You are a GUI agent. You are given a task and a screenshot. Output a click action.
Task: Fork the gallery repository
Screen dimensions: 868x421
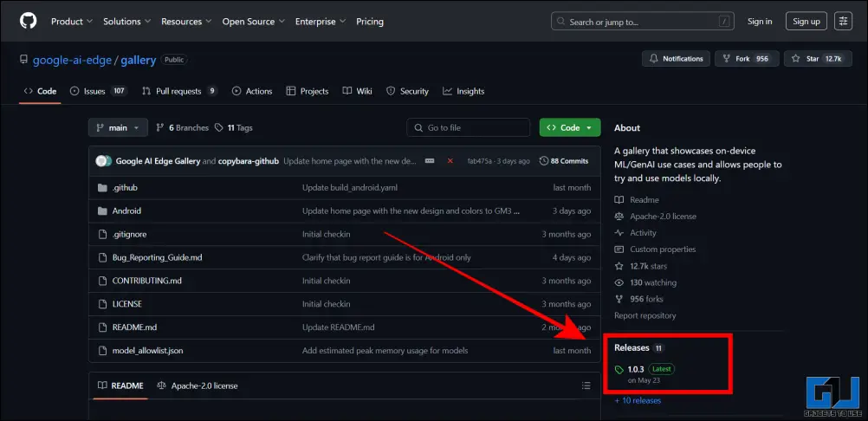pos(746,59)
